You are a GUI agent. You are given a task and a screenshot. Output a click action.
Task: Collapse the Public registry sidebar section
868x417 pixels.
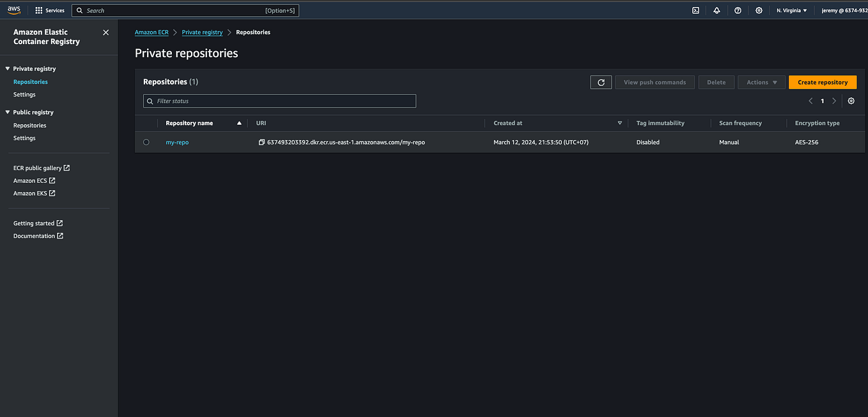coord(6,112)
